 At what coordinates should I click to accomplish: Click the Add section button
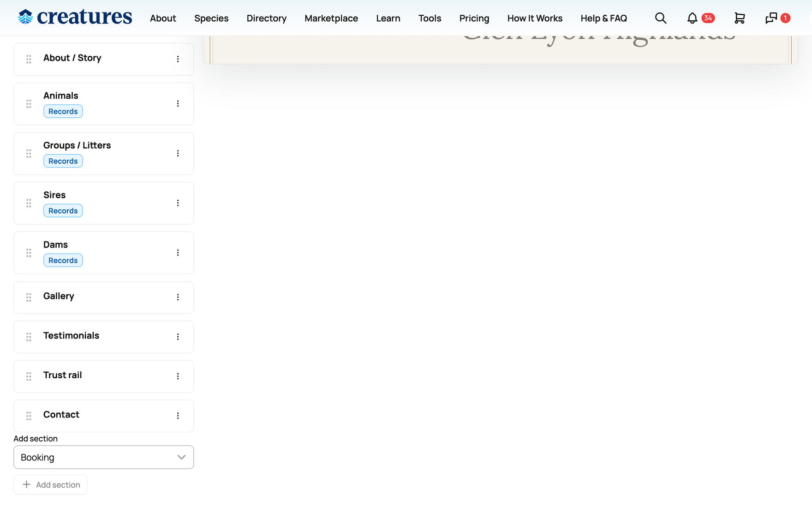[51, 484]
